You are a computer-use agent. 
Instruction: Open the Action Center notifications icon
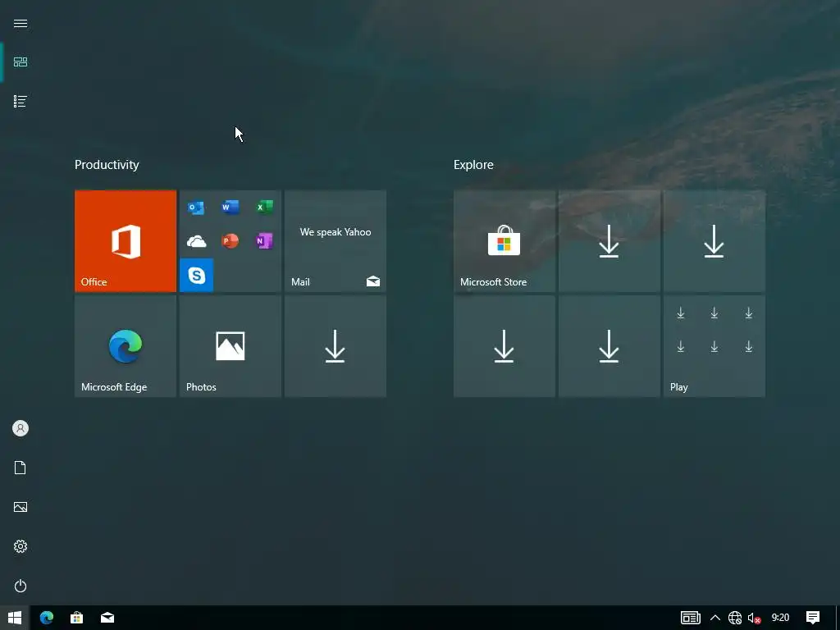point(813,618)
